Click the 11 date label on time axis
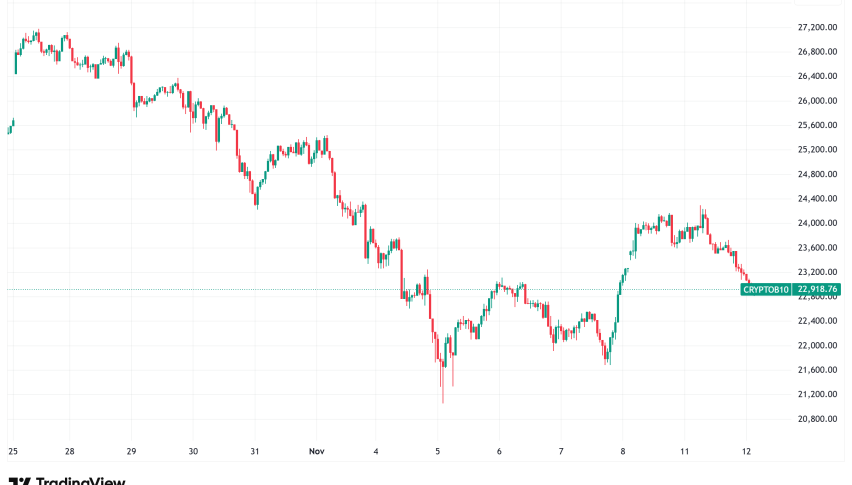The image size is (852, 485). tap(683, 451)
